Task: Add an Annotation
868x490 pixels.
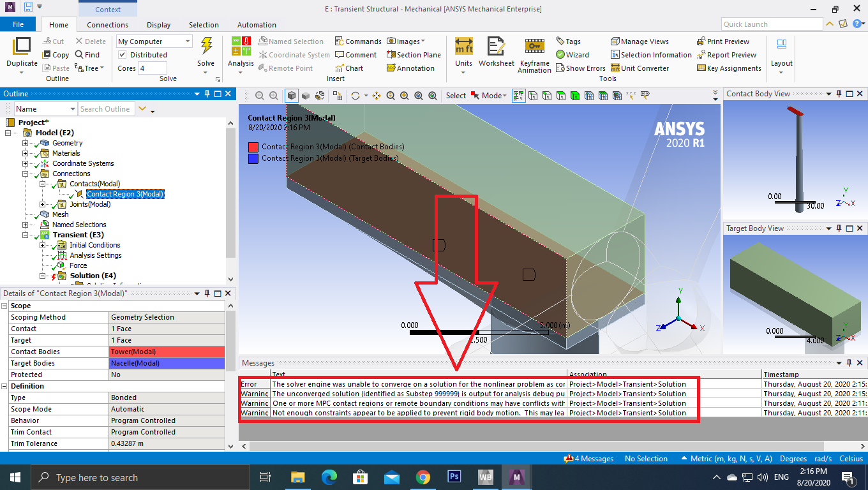Action: 410,68
